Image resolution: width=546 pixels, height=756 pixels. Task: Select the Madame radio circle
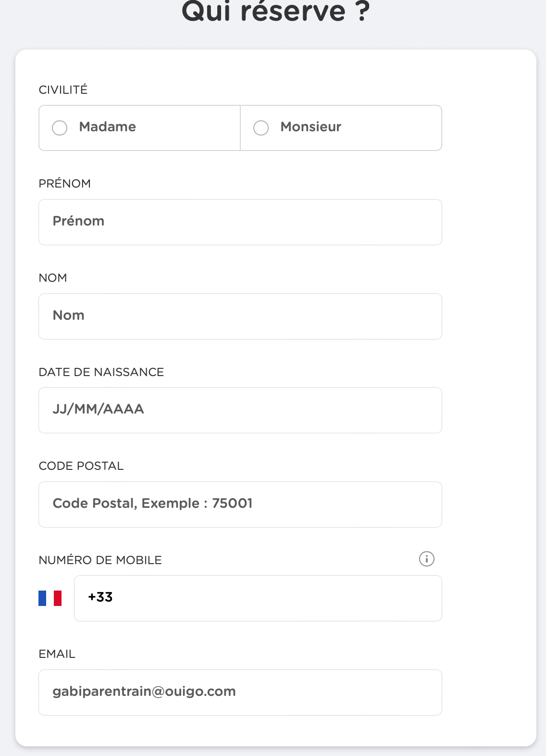point(60,128)
